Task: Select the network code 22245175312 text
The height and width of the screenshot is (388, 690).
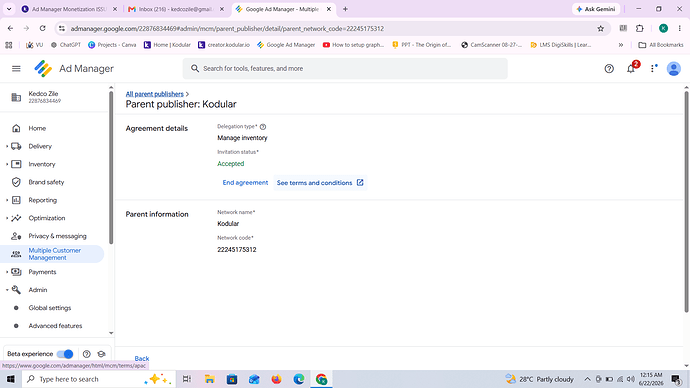Action: [237, 249]
